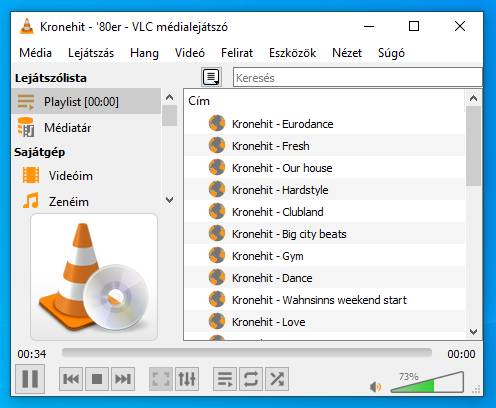This screenshot has height=408, width=496.
Task: Click the globe icon beside Big city beats
Action: pos(217,233)
